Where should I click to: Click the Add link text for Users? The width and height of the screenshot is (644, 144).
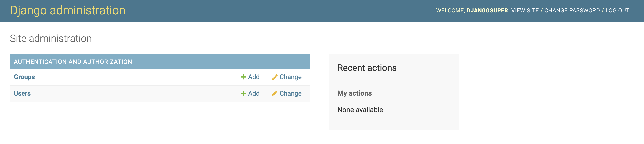254,94
